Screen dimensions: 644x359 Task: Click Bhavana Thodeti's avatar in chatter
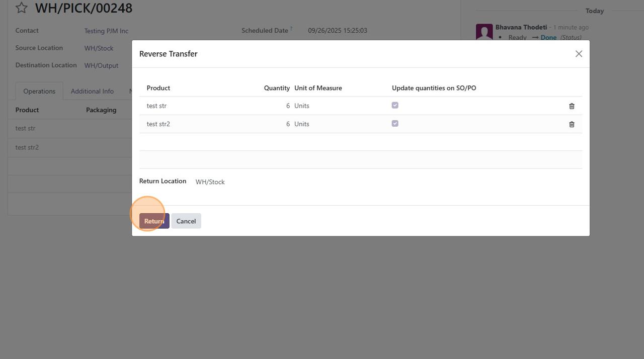pos(484,32)
